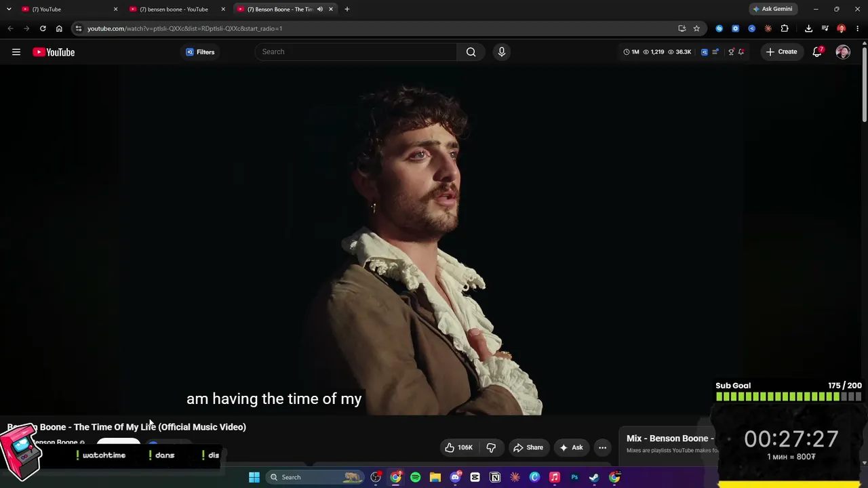
Task: Click the Ask Gemini button
Action: [x=772, y=9]
